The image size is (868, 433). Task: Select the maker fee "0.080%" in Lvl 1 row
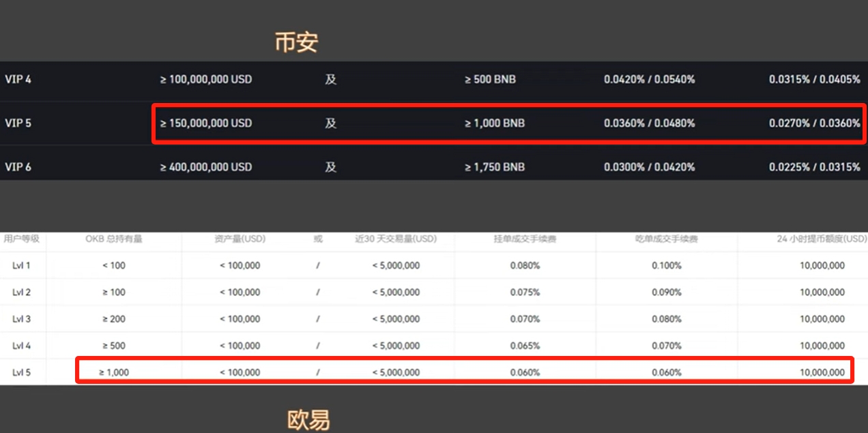click(x=525, y=265)
